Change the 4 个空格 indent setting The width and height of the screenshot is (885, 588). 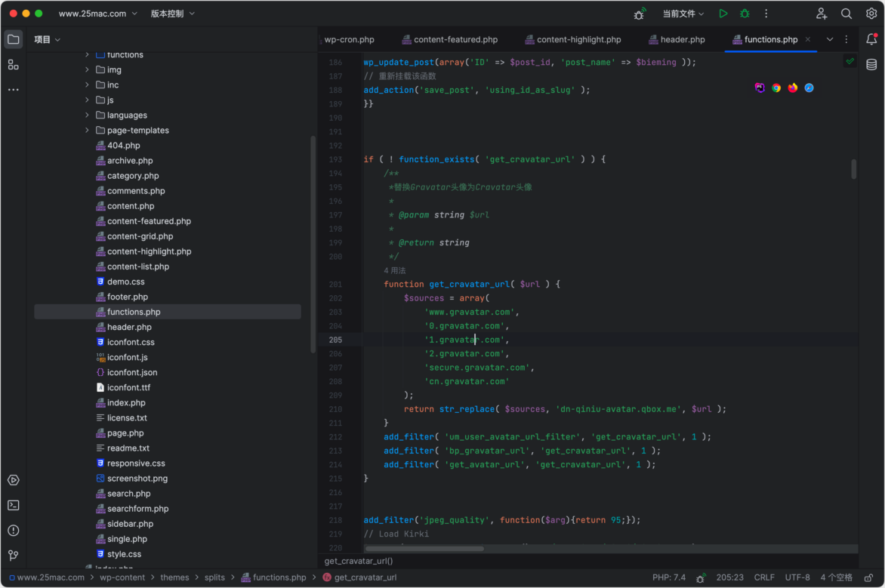pos(837,578)
